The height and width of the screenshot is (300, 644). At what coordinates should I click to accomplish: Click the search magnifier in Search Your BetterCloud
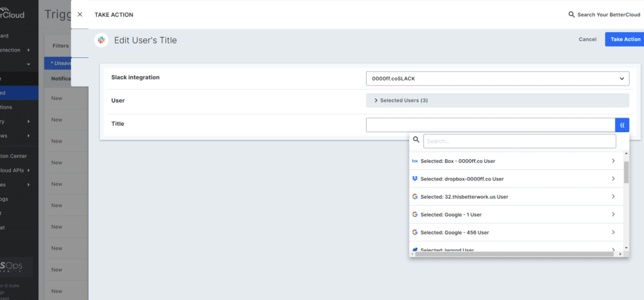click(571, 14)
